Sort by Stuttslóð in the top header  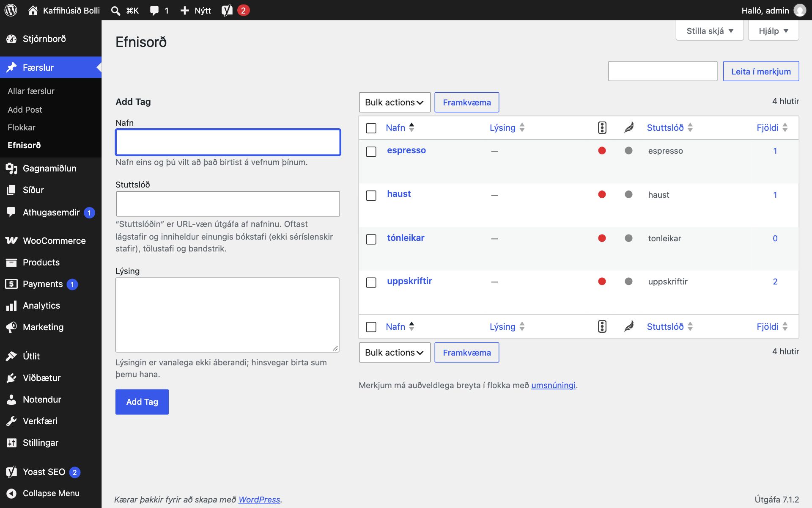669,127
